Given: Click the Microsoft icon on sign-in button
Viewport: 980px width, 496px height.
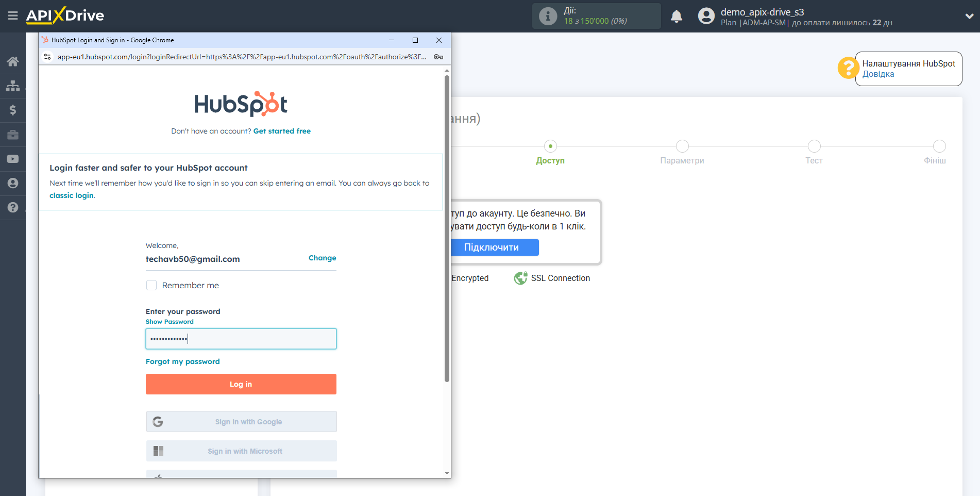Looking at the screenshot, I should point(158,451).
